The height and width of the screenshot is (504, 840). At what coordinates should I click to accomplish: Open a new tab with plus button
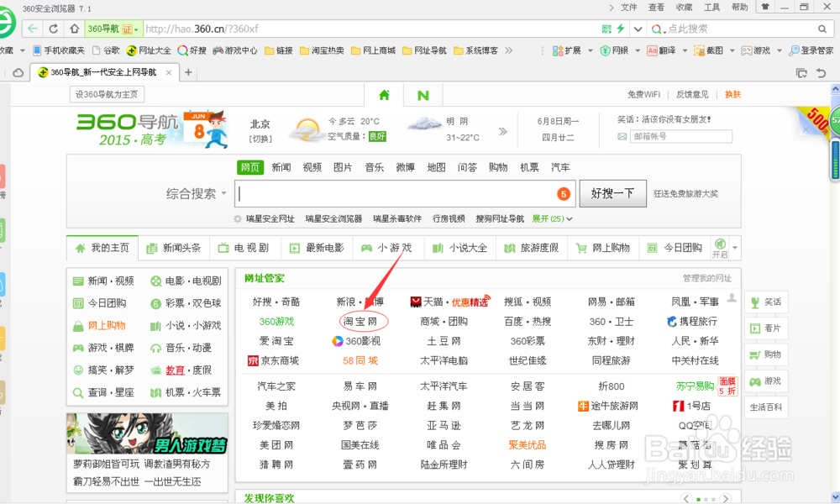click(x=188, y=72)
